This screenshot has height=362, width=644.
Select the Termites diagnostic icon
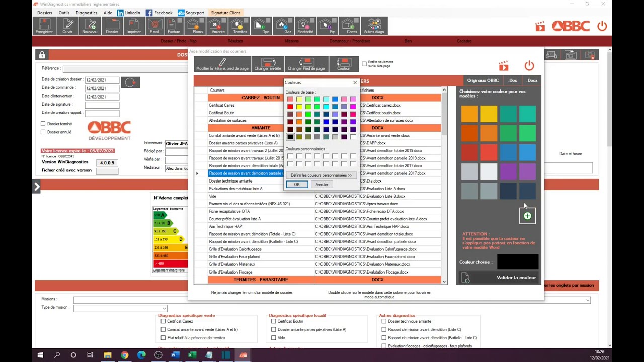(x=240, y=26)
